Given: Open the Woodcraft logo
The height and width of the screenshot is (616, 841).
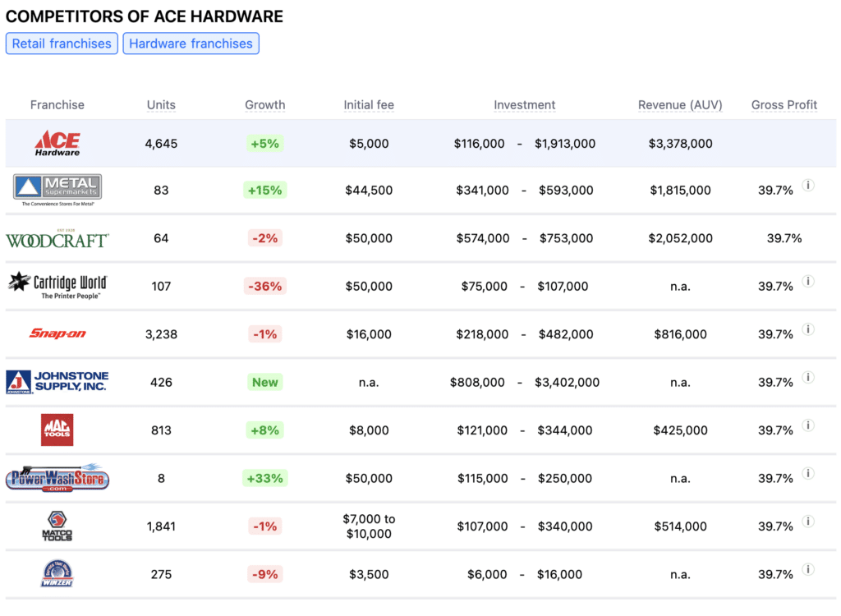Looking at the screenshot, I should [57, 238].
